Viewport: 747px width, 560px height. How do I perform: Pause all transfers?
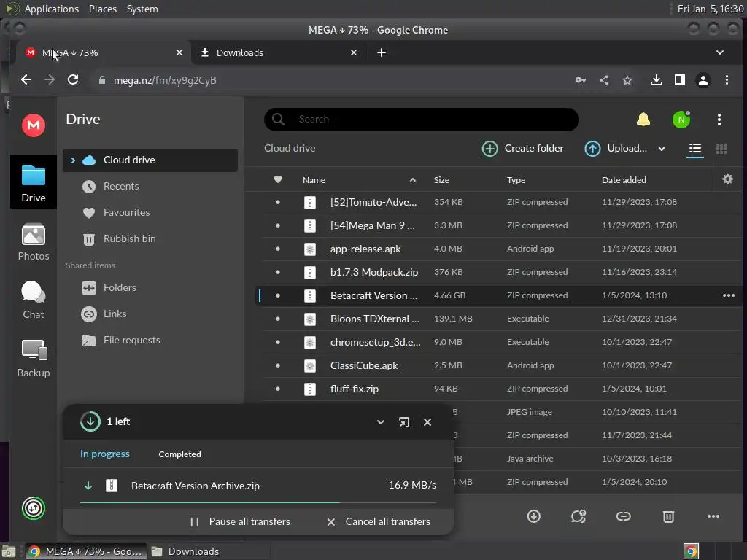tap(240, 522)
